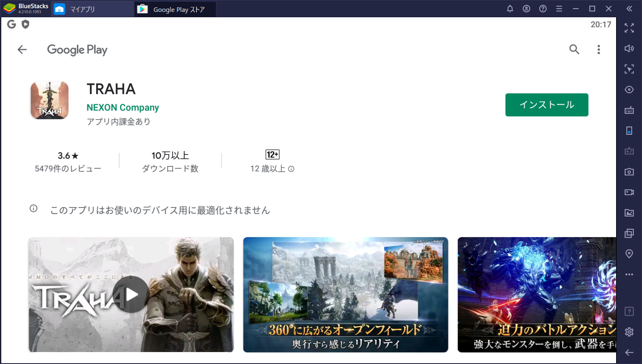Viewport: 642px width, 364px height.
Task: Open the BlueStacks hamburger menu
Action: (559, 9)
